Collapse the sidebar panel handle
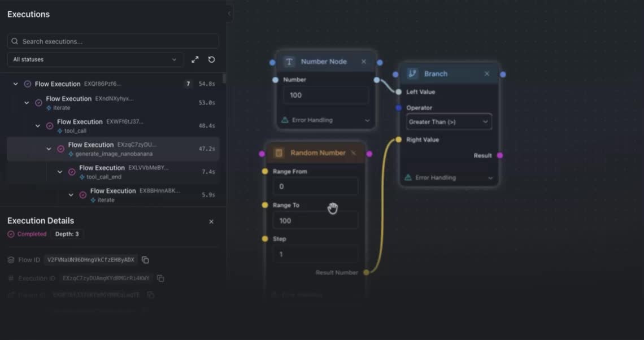 click(229, 14)
